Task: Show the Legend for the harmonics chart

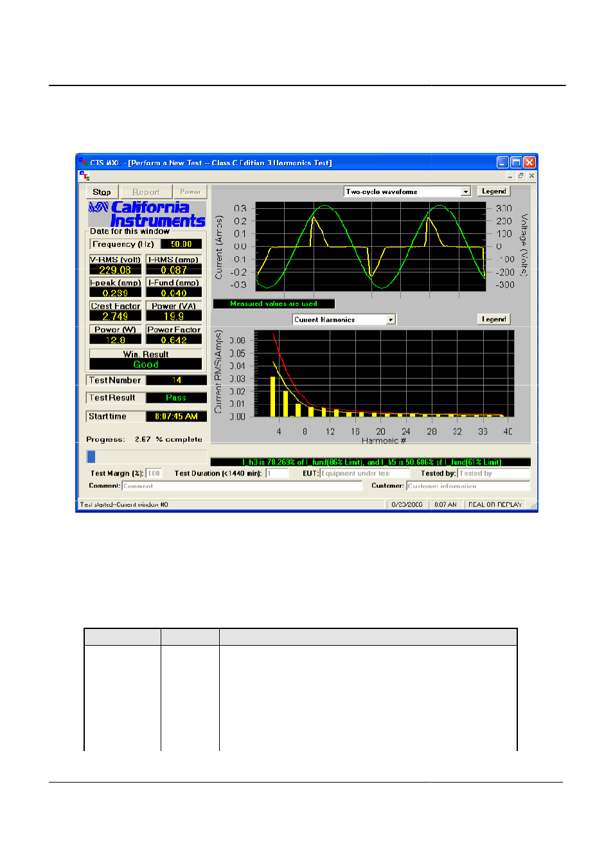Action: 493,319
